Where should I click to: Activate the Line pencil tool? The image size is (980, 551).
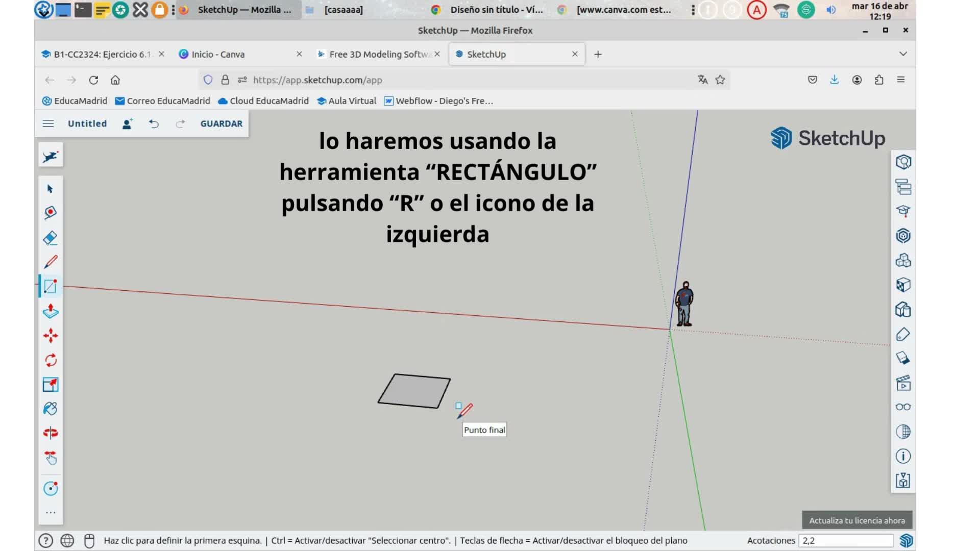(x=50, y=262)
